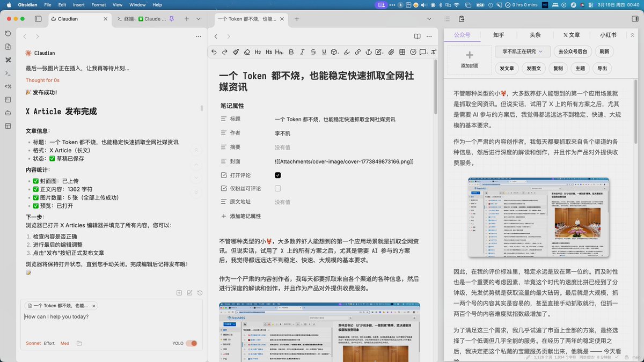Click the undo icon above the editor
Screen dimensions: 644x362
click(x=215, y=52)
